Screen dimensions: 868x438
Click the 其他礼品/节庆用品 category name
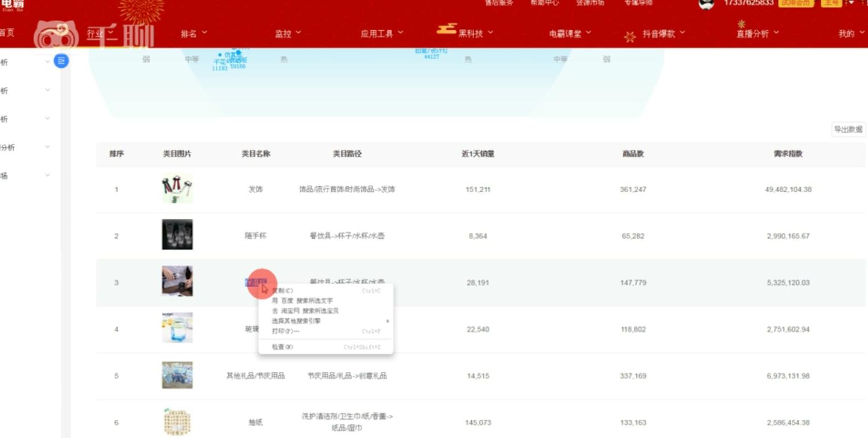point(255,376)
